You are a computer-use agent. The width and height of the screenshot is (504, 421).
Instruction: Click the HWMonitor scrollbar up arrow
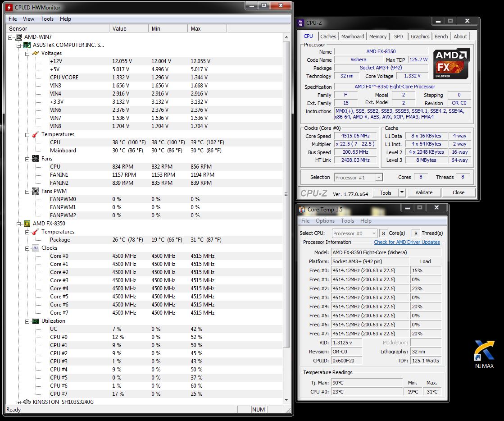(286, 37)
